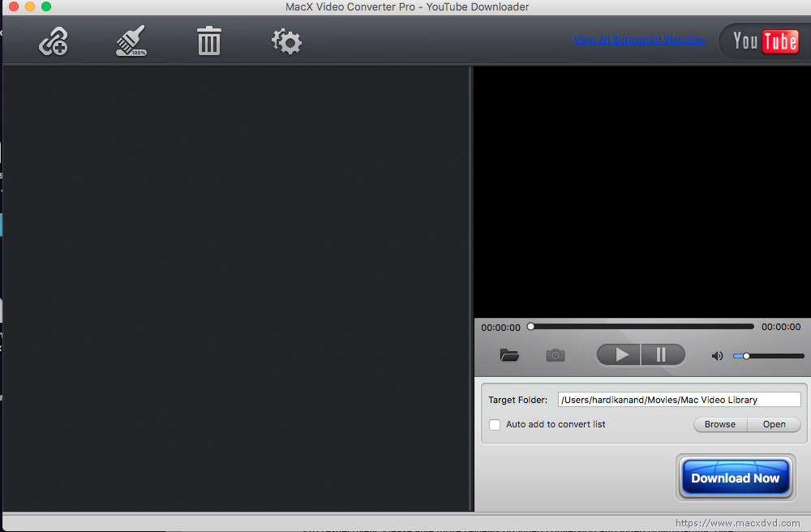Enable Auto add to convert list checkbox
Screen dimensions: 811x532
tap(495, 424)
